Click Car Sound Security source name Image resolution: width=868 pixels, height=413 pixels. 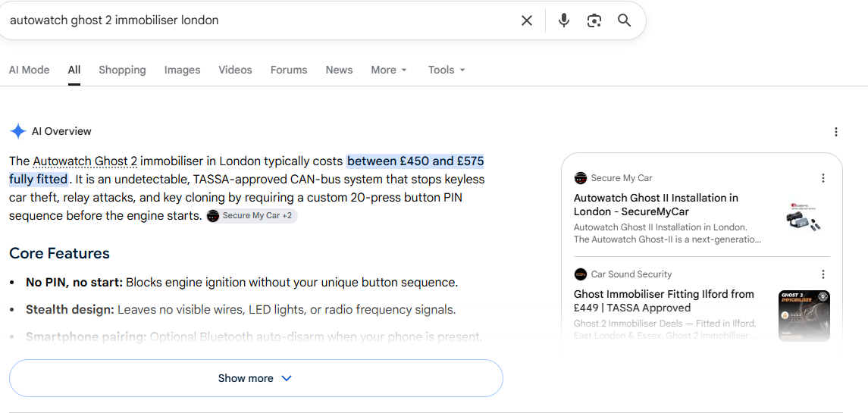(x=631, y=274)
